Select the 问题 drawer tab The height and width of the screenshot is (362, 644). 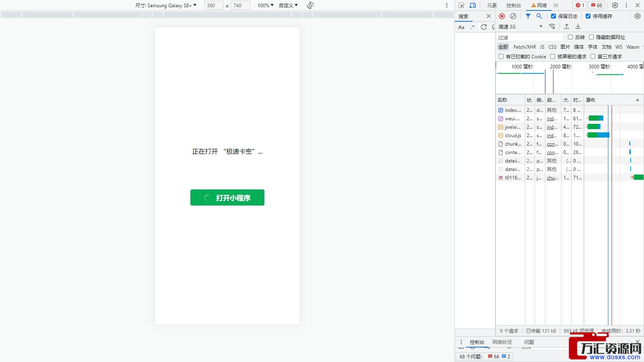click(x=529, y=342)
